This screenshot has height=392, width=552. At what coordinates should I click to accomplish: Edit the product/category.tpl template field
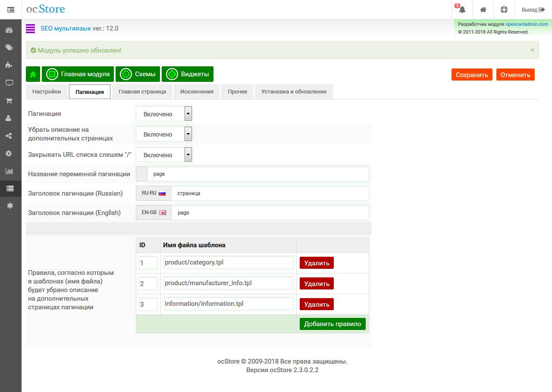[229, 262]
